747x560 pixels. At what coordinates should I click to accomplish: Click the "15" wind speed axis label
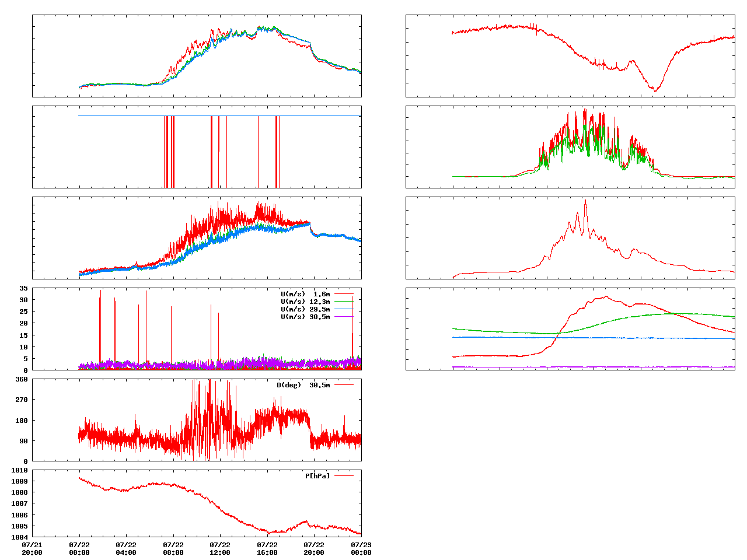click(x=23, y=335)
